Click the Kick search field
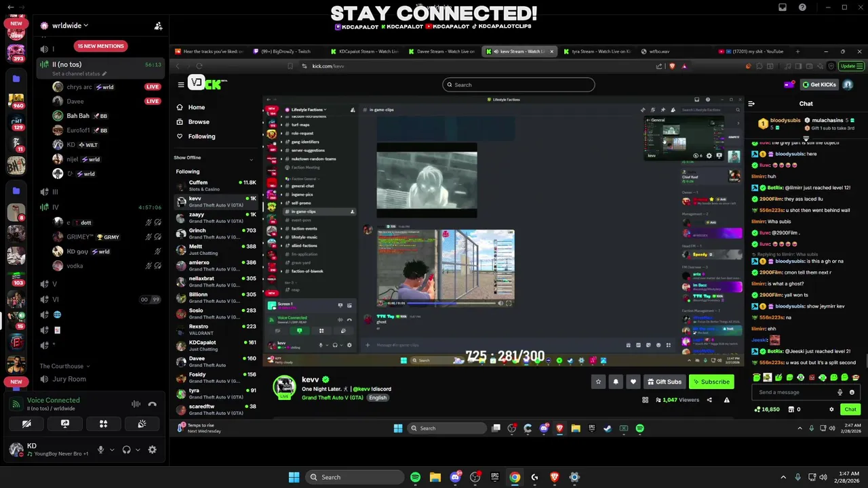Screen dimensions: 868x488 click(x=519, y=85)
